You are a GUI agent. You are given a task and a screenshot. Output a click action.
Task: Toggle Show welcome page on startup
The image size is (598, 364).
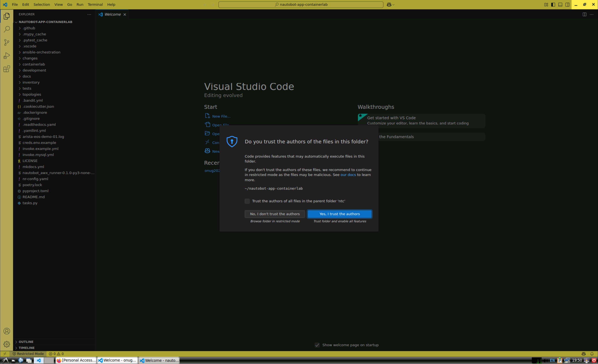(317, 345)
